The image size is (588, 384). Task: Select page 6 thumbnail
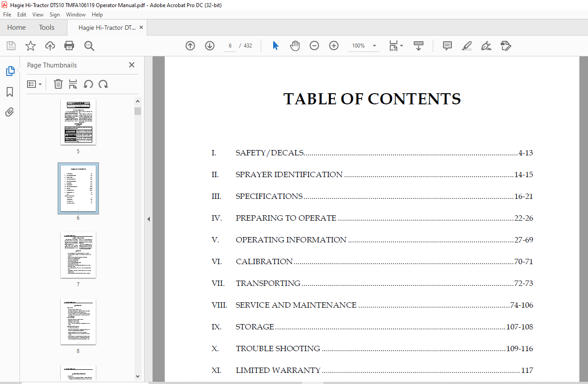78,188
